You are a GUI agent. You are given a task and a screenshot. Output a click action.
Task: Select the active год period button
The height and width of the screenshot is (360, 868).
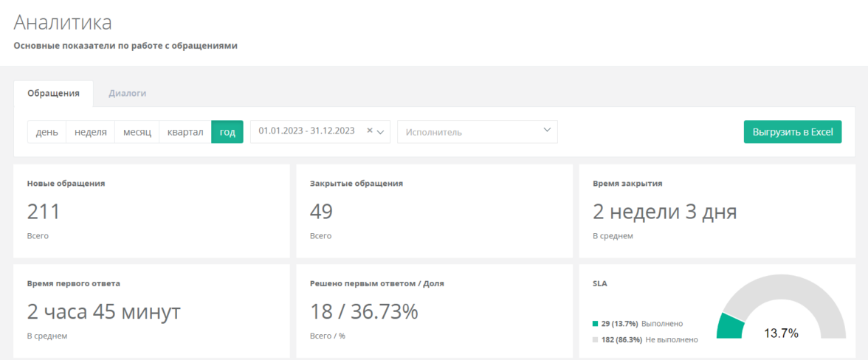(x=227, y=132)
